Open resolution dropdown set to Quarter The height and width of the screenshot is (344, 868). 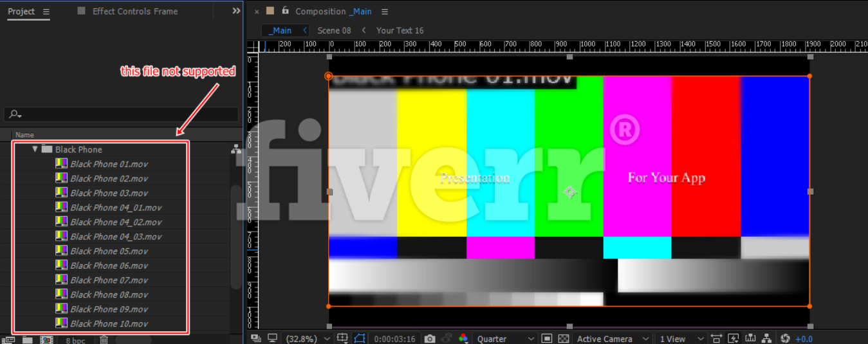(x=504, y=338)
